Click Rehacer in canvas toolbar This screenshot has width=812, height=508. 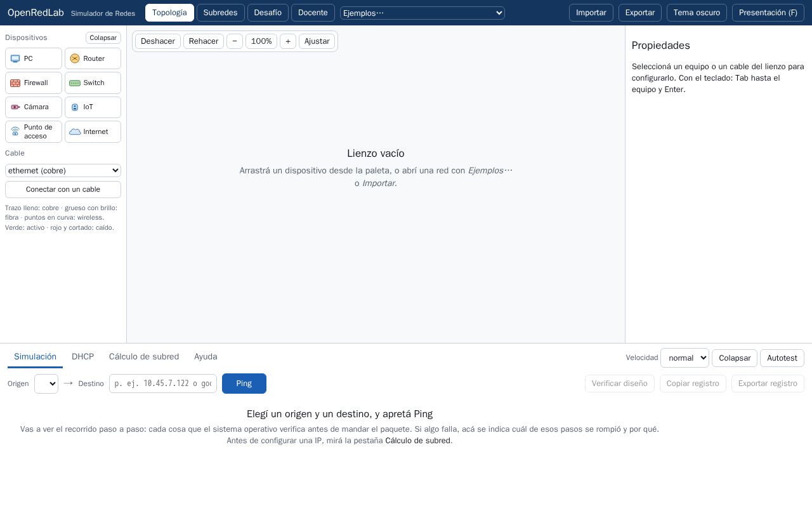tap(204, 41)
